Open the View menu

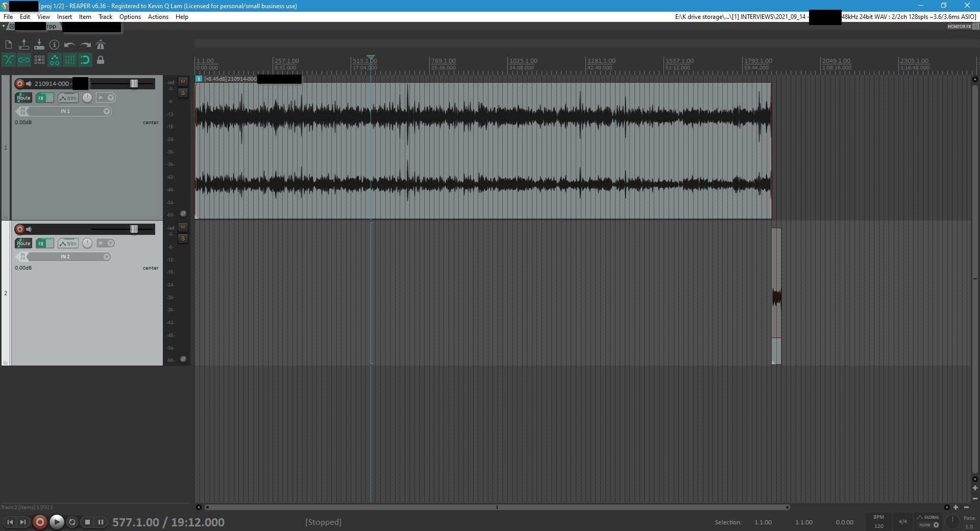point(43,17)
